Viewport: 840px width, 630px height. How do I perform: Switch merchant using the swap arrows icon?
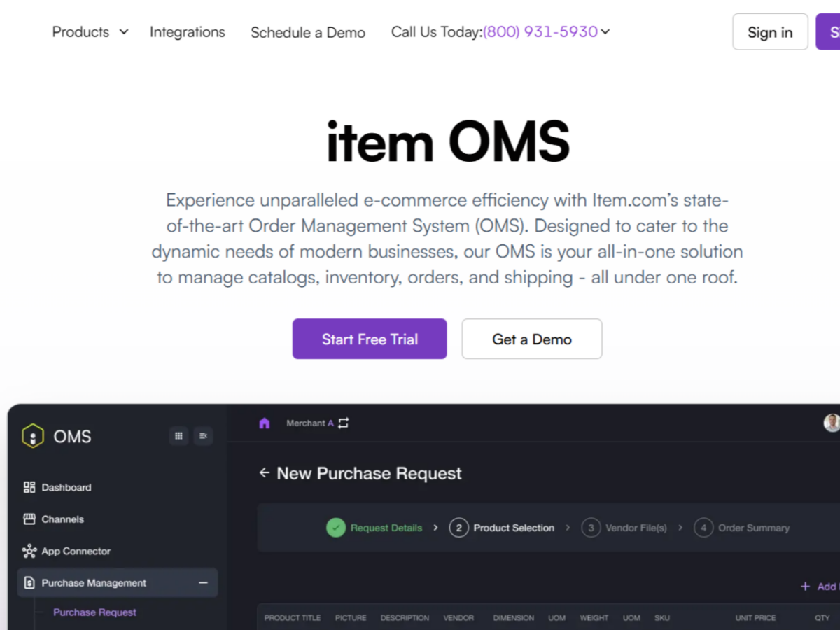(343, 423)
